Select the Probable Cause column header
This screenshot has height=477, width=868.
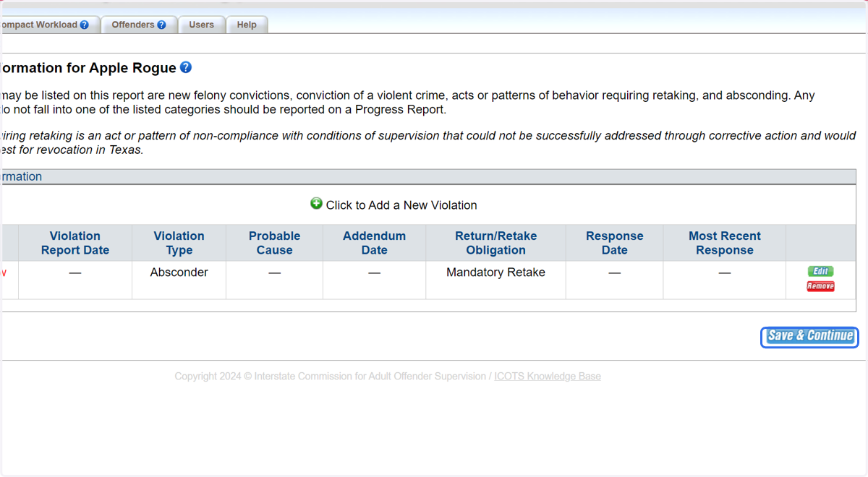(x=274, y=243)
